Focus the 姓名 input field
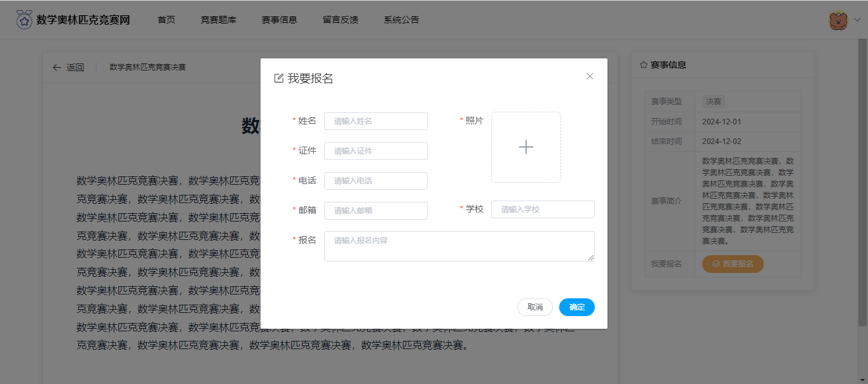Screen dimensions: 868x384 [x=376, y=121]
